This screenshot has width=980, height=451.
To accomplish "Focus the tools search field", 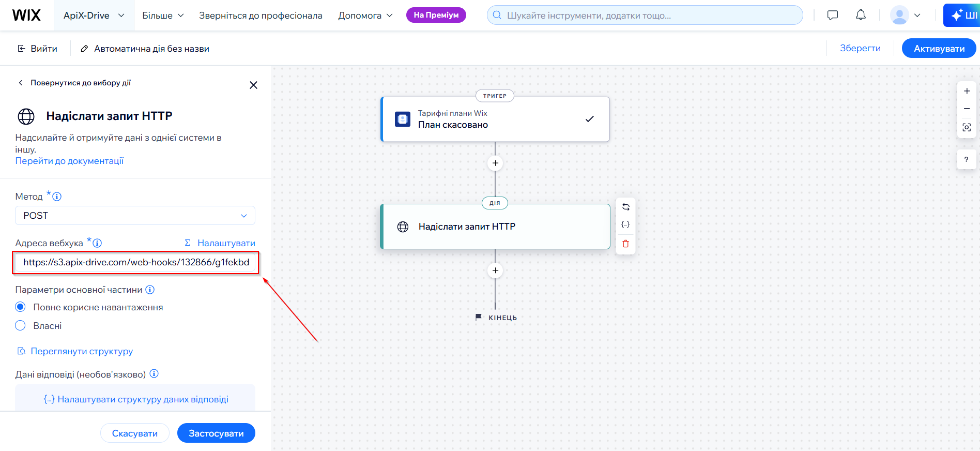I will (645, 15).
